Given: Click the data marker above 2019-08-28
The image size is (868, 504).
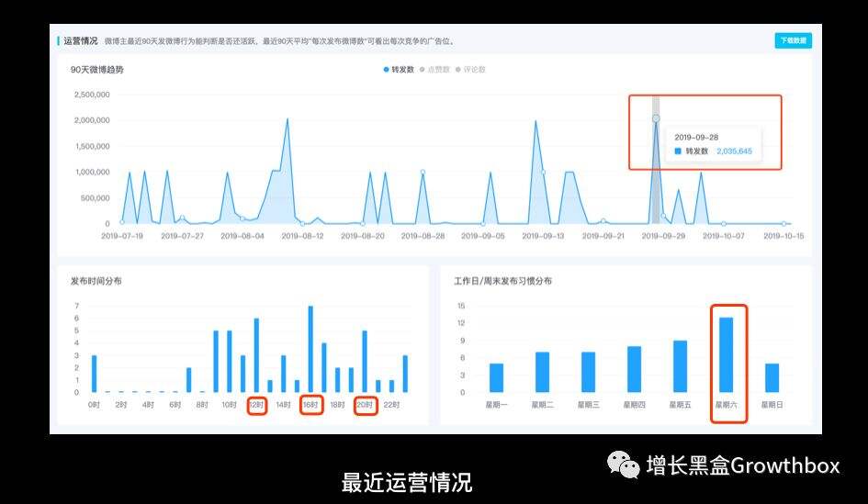Looking at the screenshot, I should pos(423,172).
